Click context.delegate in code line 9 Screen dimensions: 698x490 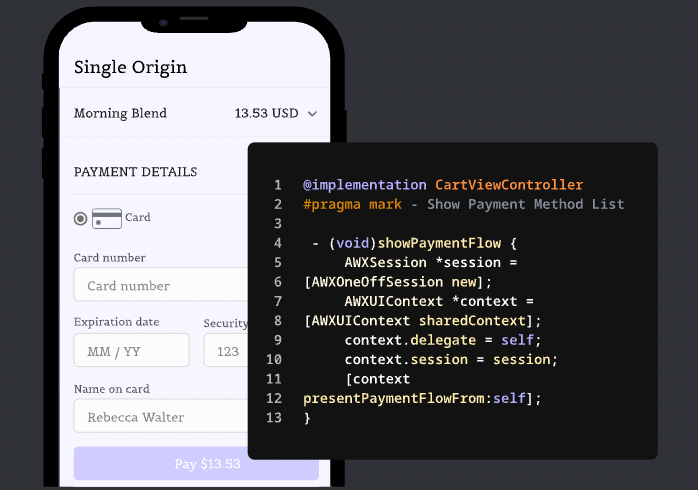(410, 340)
